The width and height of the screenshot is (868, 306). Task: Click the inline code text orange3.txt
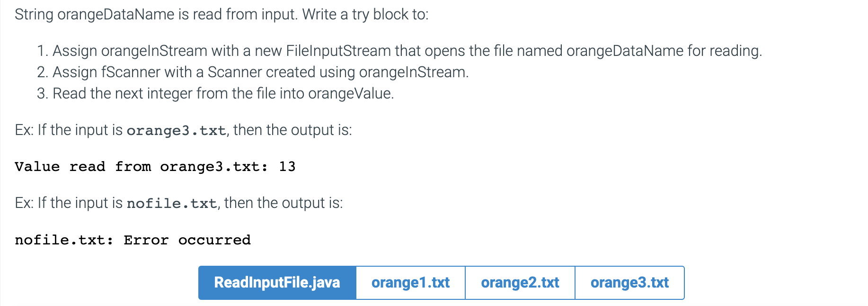point(177,130)
